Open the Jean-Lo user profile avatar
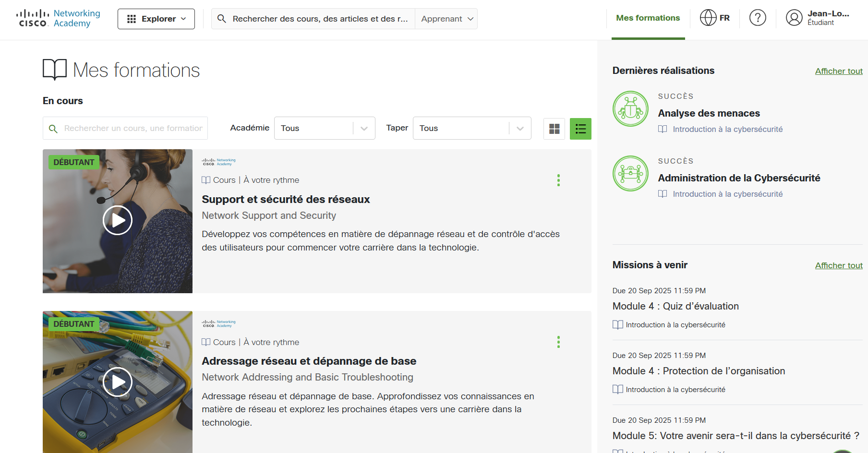868x453 pixels. (x=794, y=18)
